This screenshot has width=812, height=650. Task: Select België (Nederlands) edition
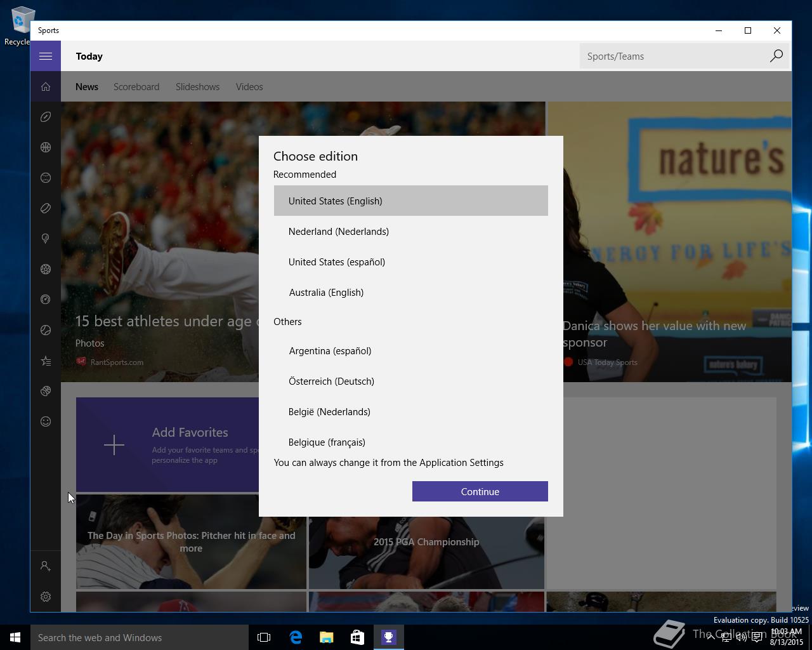point(411,411)
